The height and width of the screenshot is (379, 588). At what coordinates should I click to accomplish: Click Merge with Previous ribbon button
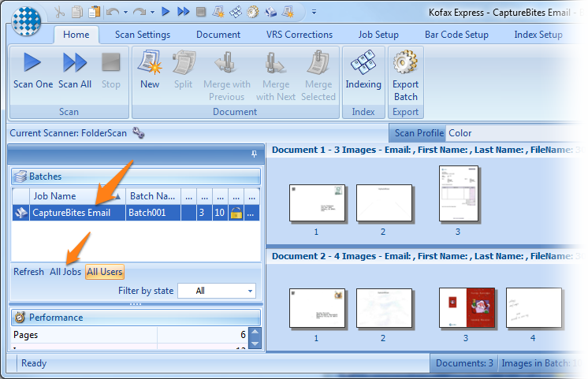point(227,76)
